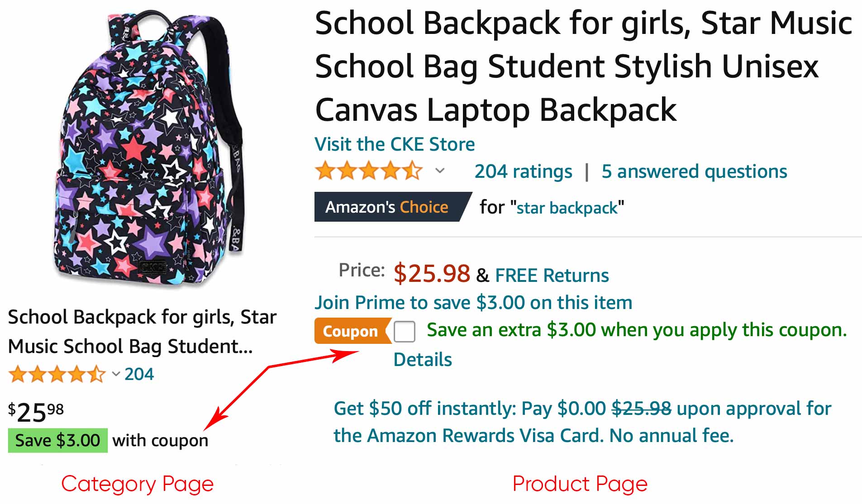Click the Details link under the coupon
Image resolution: width=862 pixels, height=504 pixels.
(x=422, y=360)
